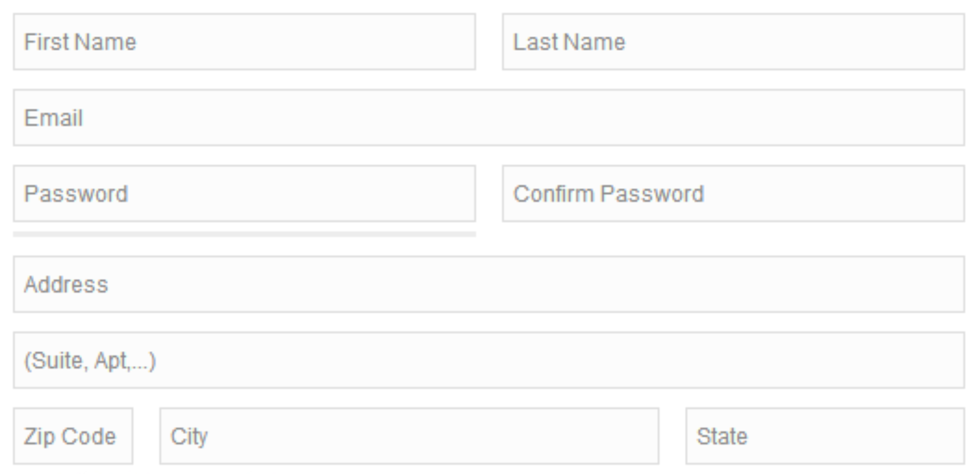Screen dimensions: 980x474
Task: Click the 'Last Name' placeholder text
Action: tap(569, 42)
